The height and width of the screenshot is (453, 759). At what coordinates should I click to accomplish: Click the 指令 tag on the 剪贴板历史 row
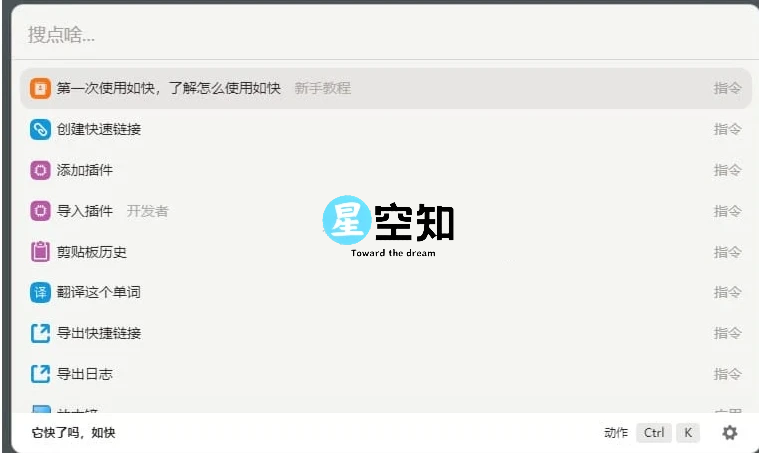pyautogui.click(x=727, y=252)
